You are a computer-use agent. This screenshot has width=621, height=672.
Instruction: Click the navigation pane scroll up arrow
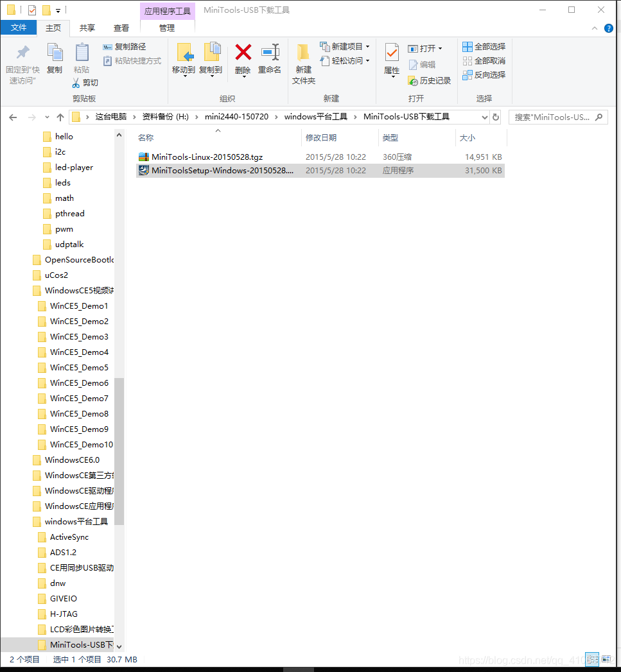tap(119, 135)
